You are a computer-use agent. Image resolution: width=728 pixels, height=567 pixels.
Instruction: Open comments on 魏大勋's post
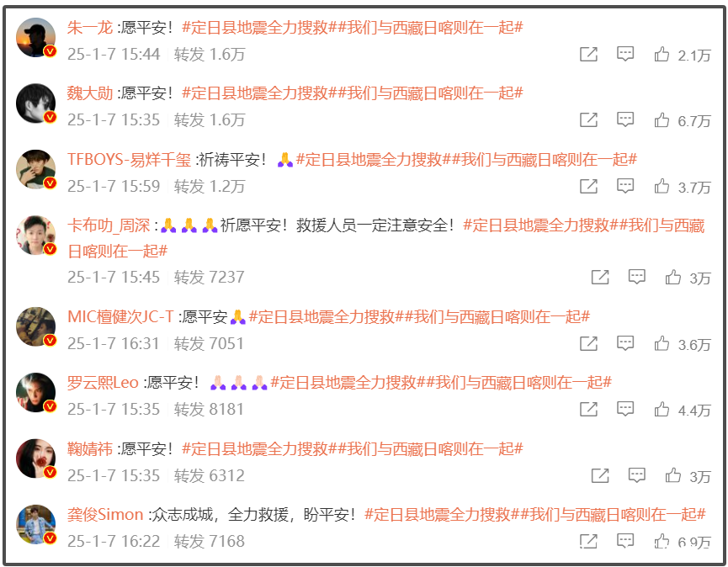click(x=625, y=119)
